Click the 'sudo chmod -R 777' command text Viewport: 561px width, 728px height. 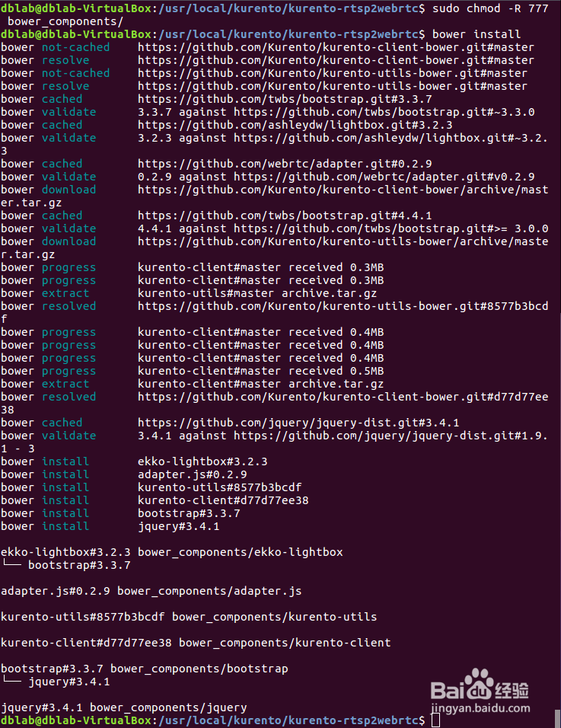tap(490, 8)
